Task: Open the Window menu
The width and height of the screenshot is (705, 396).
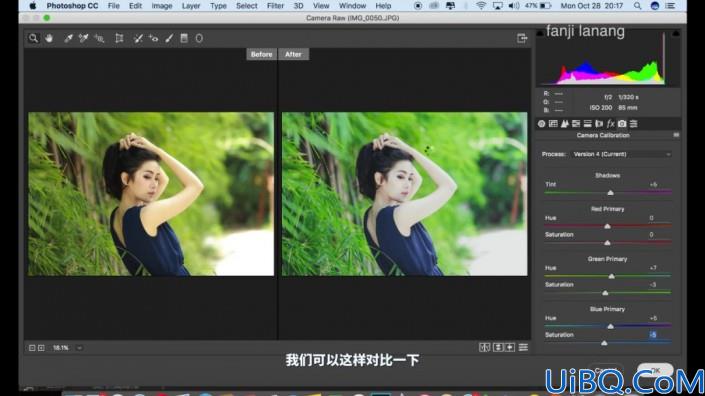Action: [352, 6]
